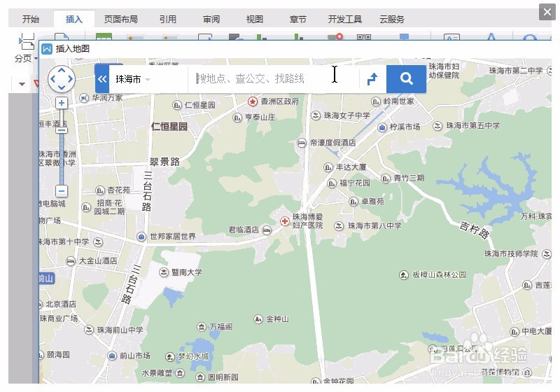Viewport: 560px width, 392px height.
Task: Select the 仁恒星园 building marker
Action: pyautogui.click(x=177, y=105)
